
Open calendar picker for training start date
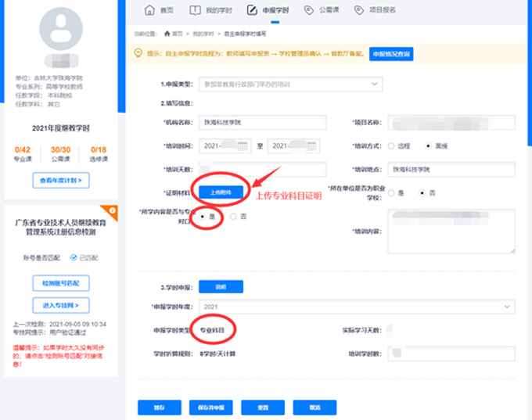[242, 145]
